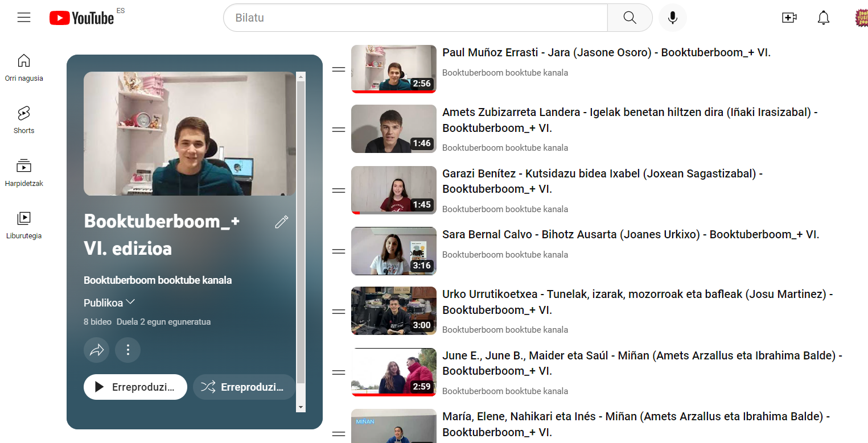Click the 8 bideo count text
Image resolution: width=868 pixels, height=443 pixels.
(97, 322)
